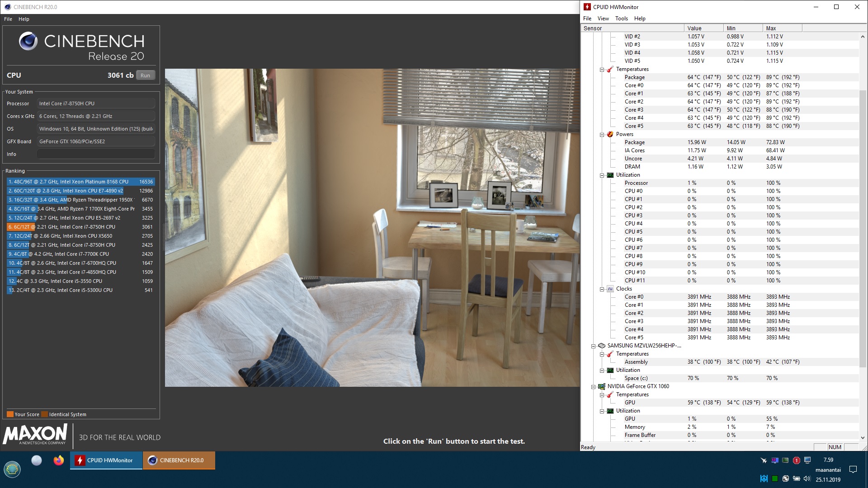Collapse the Samsung drive Temperatures node
868x488 pixels.
pyautogui.click(x=602, y=354)
